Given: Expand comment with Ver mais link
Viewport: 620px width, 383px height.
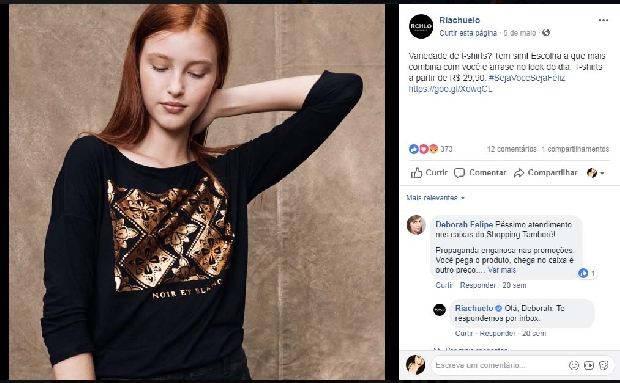Looking at the screenshot, I should coord(502,270).
